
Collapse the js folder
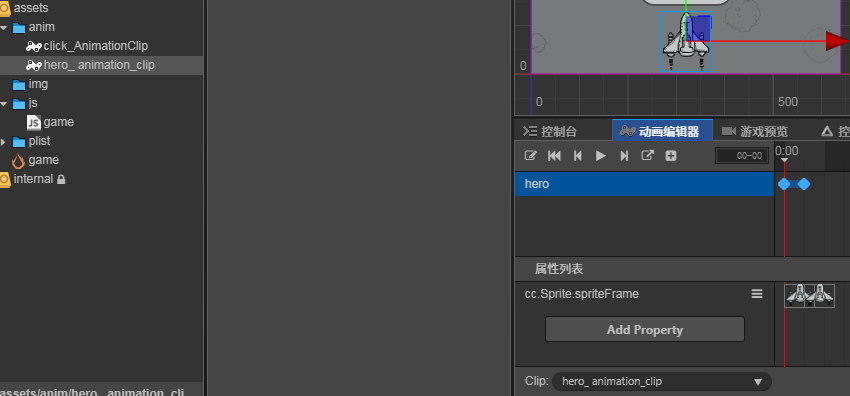3,103
